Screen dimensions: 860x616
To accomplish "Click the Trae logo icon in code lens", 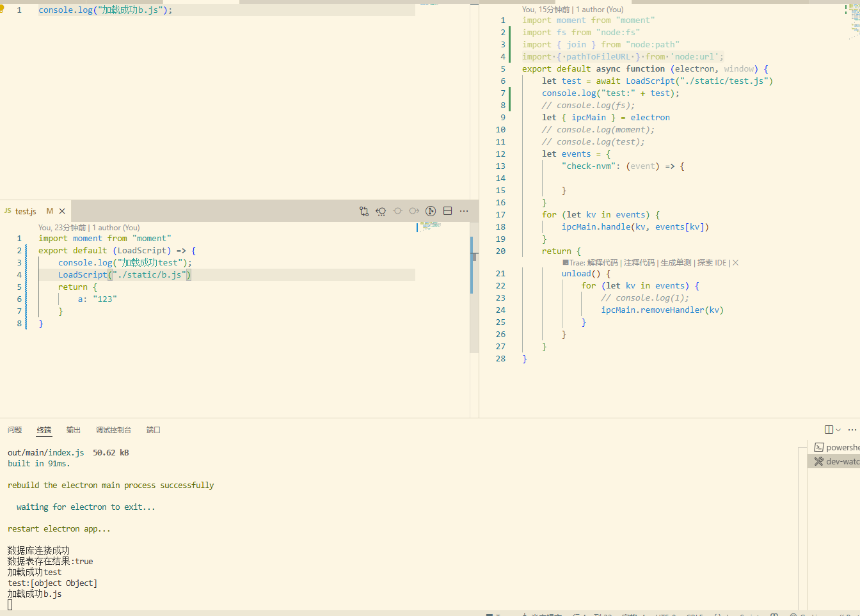I will [566, 263].
